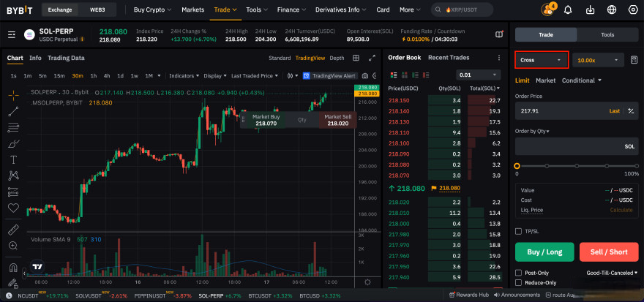Image resolution: width=644 pixels, height=302 pixels.
Task: Click the notification bell icon
Action: (x=568, y=10)
